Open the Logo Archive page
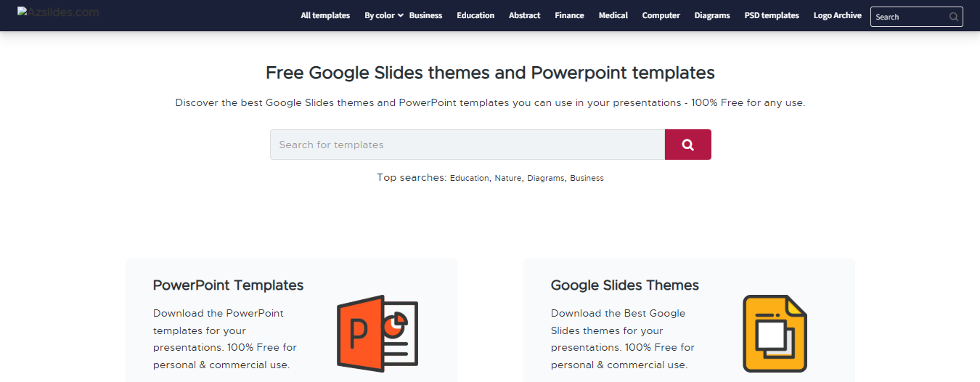The image size is (980, 382). click(838, 15)
